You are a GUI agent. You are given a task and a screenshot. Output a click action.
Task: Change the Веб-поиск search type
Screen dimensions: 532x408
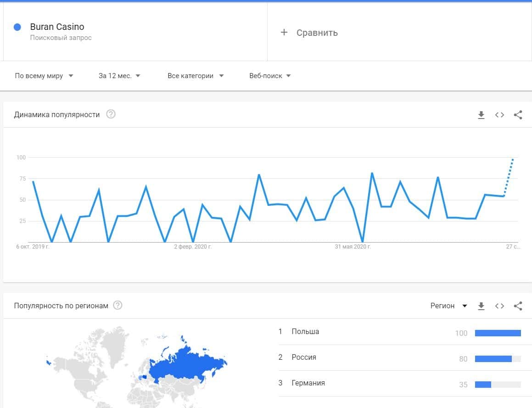coord(270,76)
